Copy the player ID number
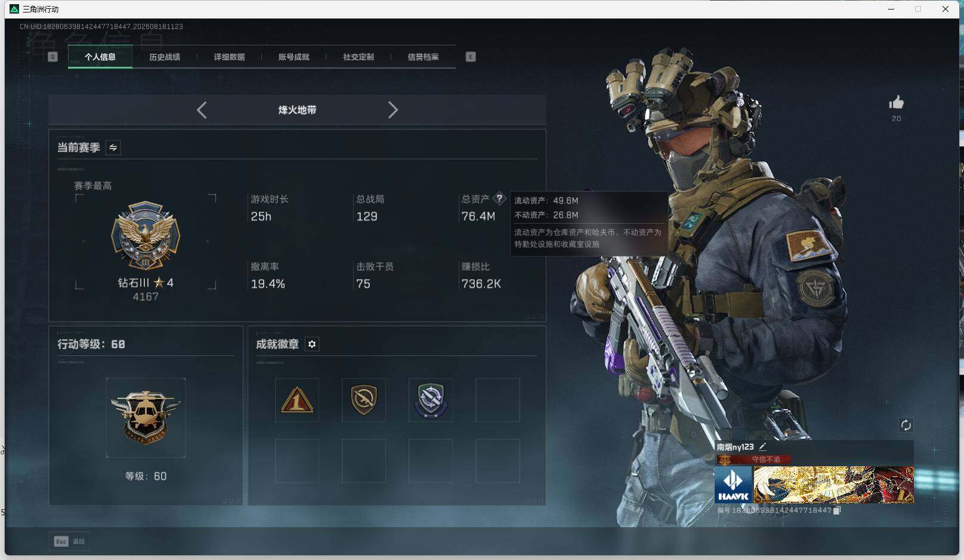The height and width of the screenshot is (560, 964). coord(837,511)
